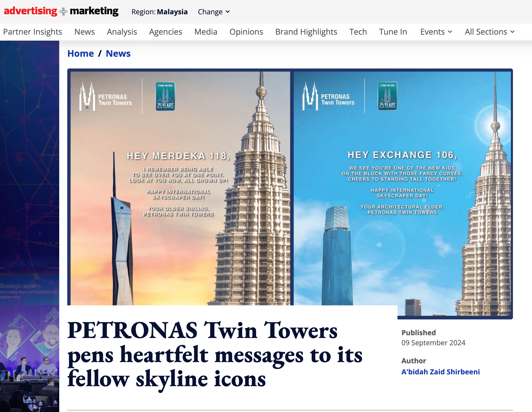Open the Change region dropdown
Screen dimensions: 532x412
click(214, 12)
